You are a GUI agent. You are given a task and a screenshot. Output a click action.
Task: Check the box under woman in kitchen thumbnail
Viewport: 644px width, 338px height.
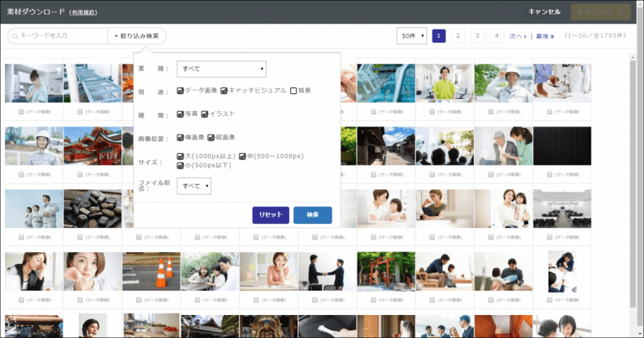21,112
